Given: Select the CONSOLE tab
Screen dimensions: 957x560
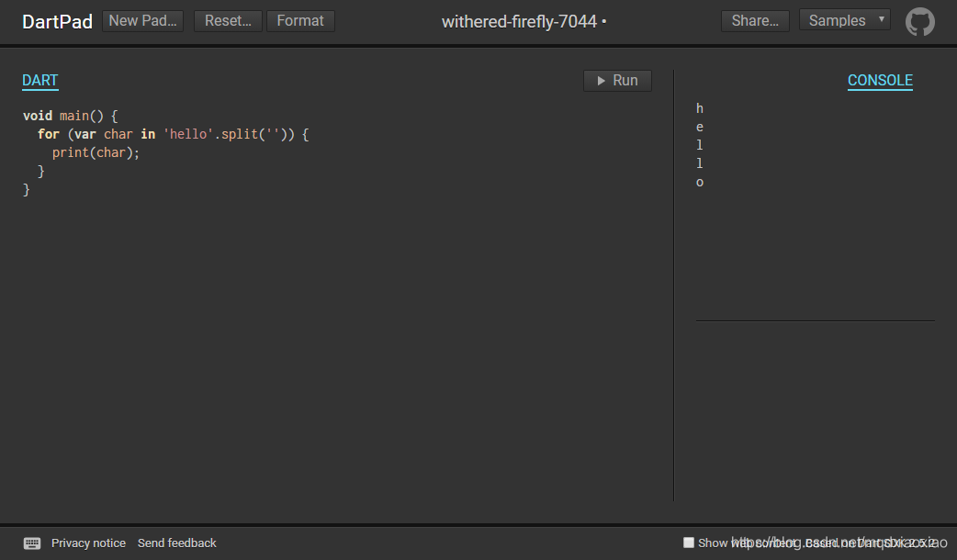Looking at the screenshot, I should point(880,81).
